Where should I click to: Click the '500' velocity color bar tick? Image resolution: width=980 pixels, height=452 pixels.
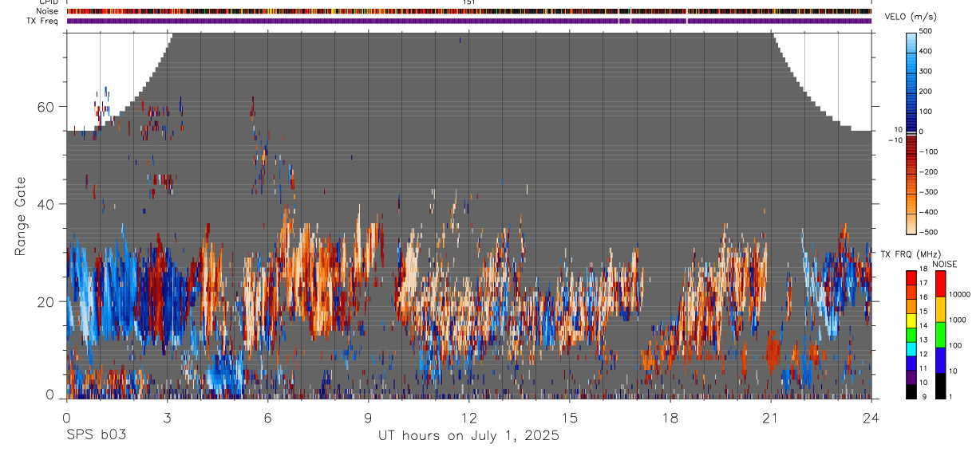pyautogui.click(x=927, y=31)
